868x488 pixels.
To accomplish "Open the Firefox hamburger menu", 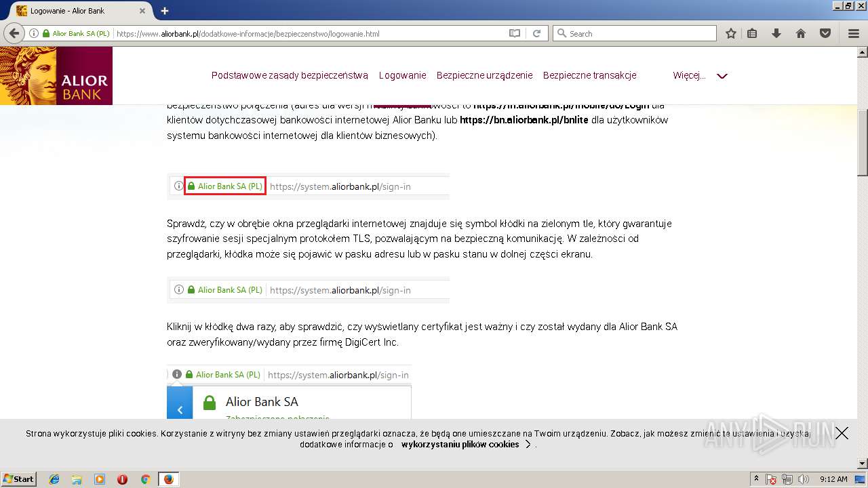I will coord(854,33).
